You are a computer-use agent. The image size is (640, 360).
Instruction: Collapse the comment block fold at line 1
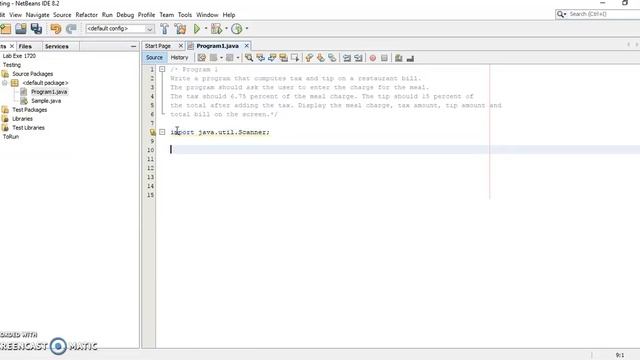tap(162, 69)
